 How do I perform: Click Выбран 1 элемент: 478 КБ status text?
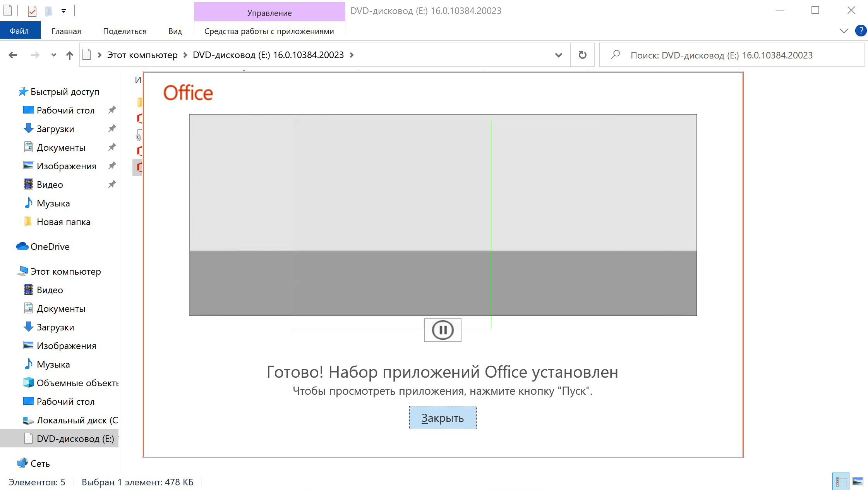(137, 482)
